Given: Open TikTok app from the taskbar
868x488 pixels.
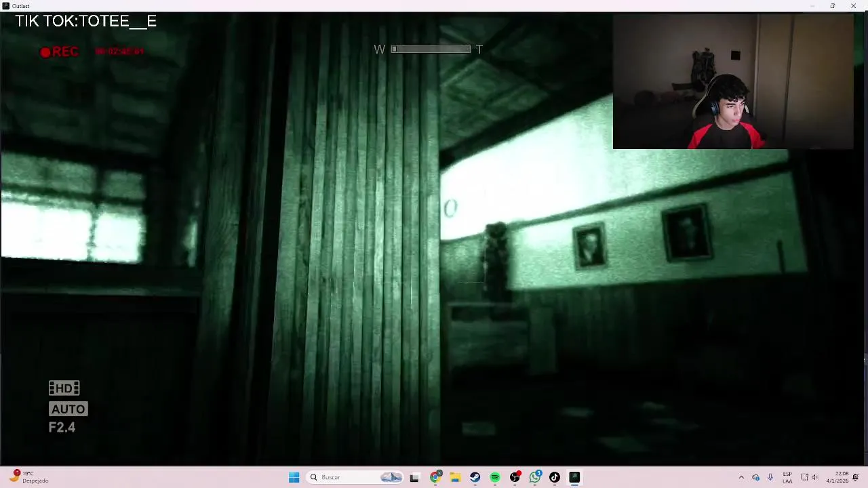Looking at the screenshot, I should point(555,477).
